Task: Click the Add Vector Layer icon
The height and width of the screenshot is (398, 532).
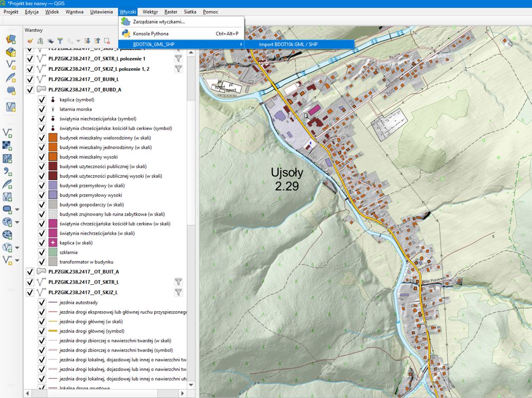Action: tap(7, 132)
